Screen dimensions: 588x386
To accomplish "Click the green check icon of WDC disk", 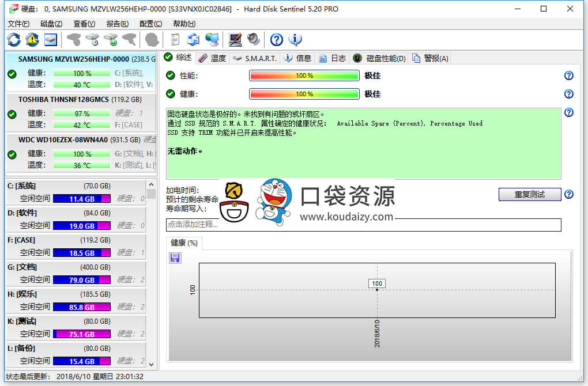I will (x=12, y=154).
